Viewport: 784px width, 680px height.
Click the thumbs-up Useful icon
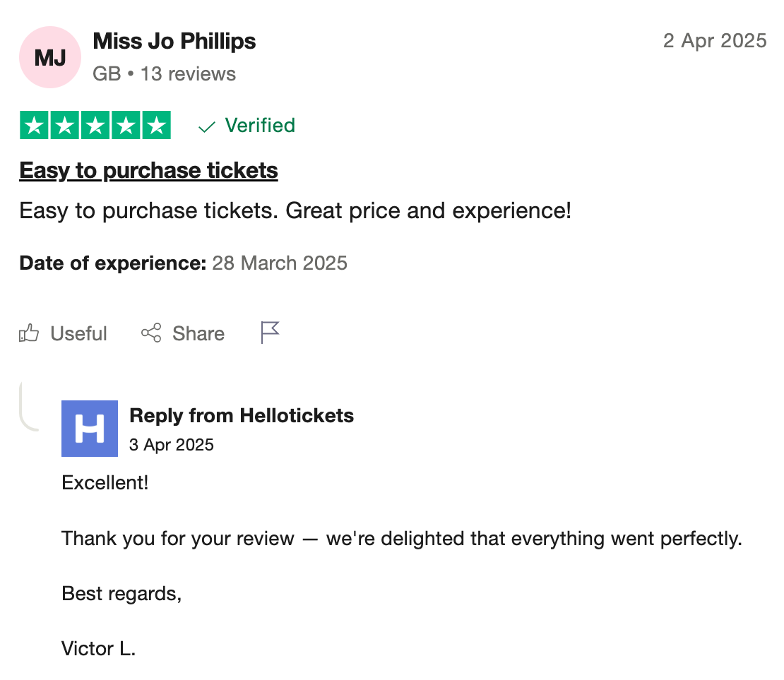(28, 332)
